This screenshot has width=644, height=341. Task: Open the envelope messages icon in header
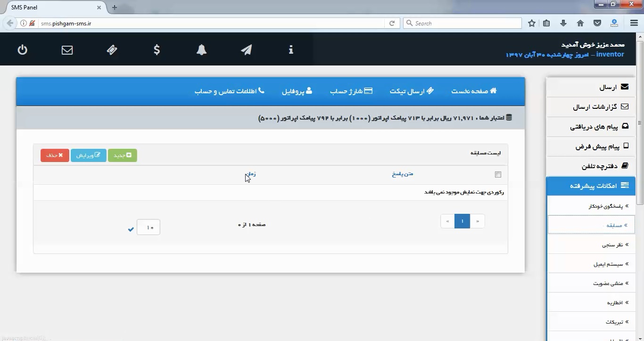pos(67,49)
